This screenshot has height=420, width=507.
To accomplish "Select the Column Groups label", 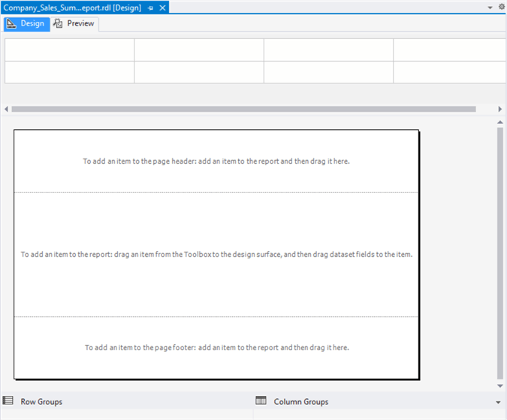I will point(301,402).
